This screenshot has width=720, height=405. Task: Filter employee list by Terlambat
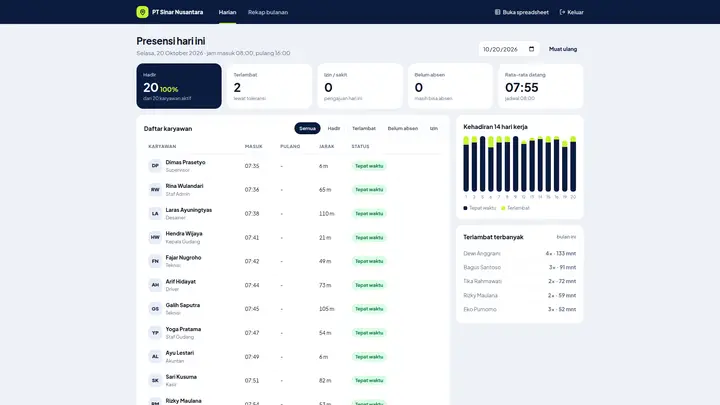[364, 129]
